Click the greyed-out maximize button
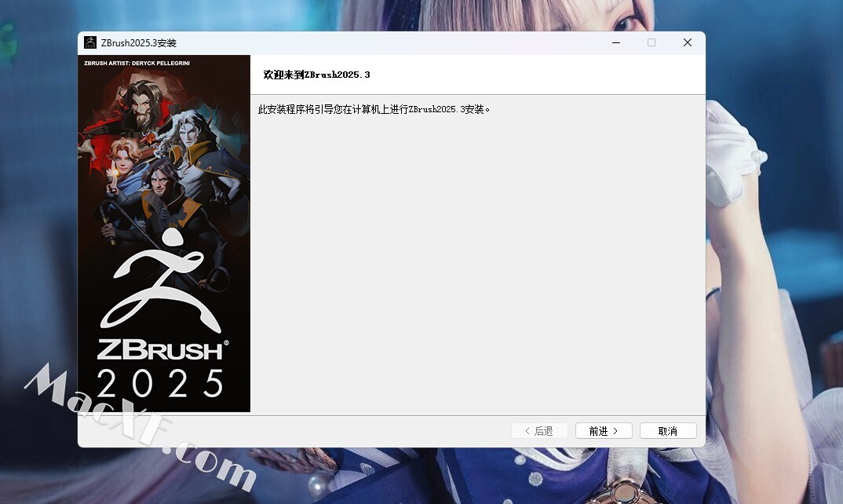Image resolution: width=843 pixels, height=504 pixels. pyautogui.click(x=651, y=42)
